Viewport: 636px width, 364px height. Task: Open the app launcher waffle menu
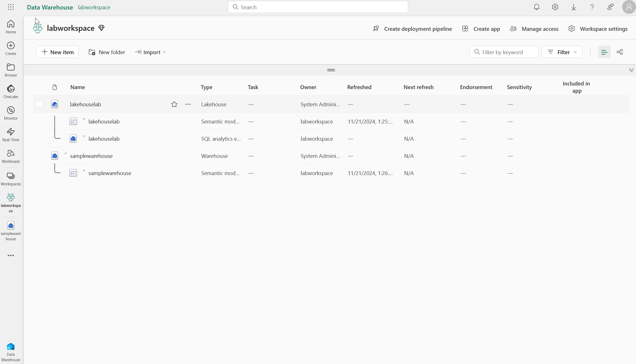(x=11, y=7)
